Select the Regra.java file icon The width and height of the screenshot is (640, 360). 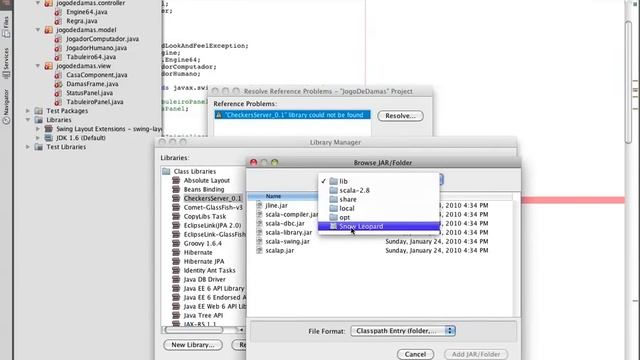[x=58, y=21]
